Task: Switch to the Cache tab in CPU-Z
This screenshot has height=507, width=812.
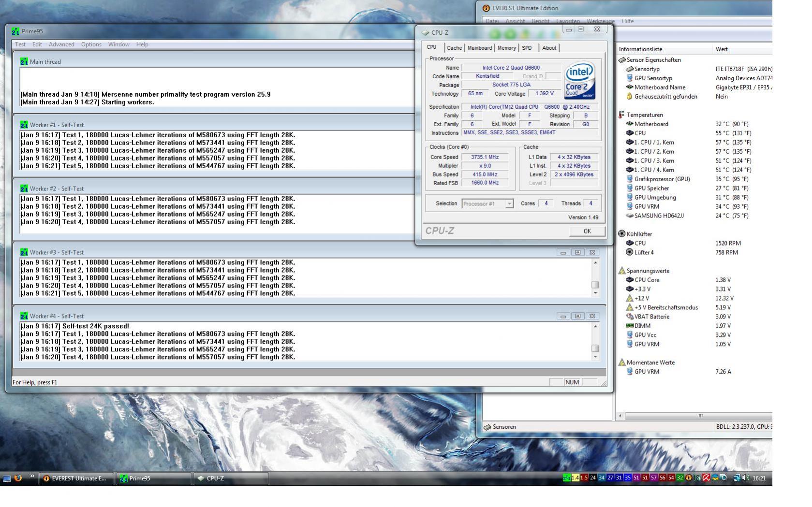Action: 454,48
